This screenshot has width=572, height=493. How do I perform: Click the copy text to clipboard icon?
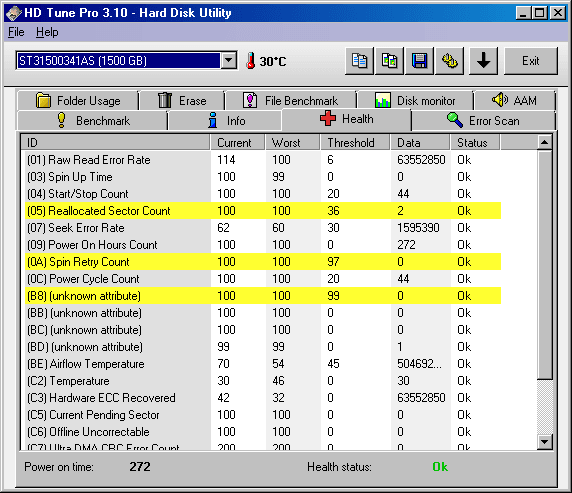pyautogui.click(x=359, y=61)
